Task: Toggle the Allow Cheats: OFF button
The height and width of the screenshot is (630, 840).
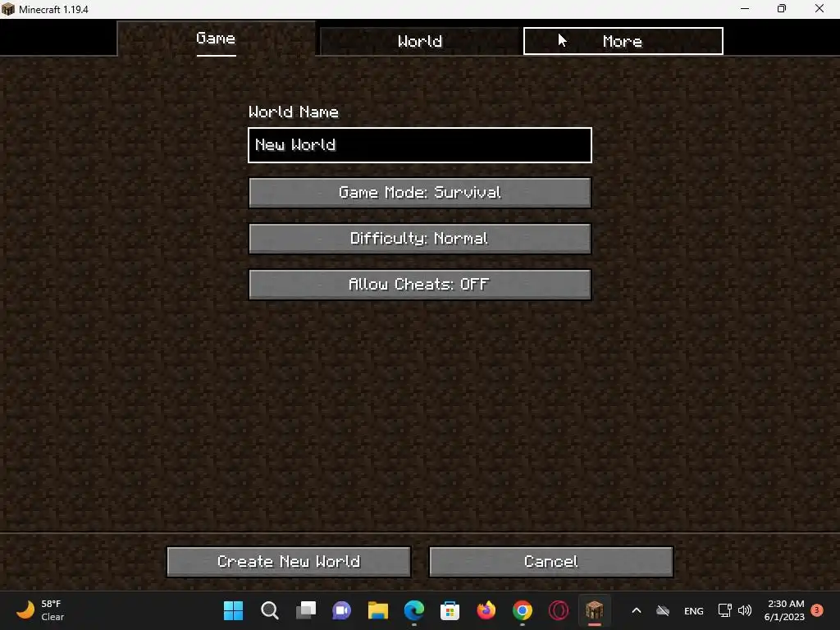Action: coord(420,285)
